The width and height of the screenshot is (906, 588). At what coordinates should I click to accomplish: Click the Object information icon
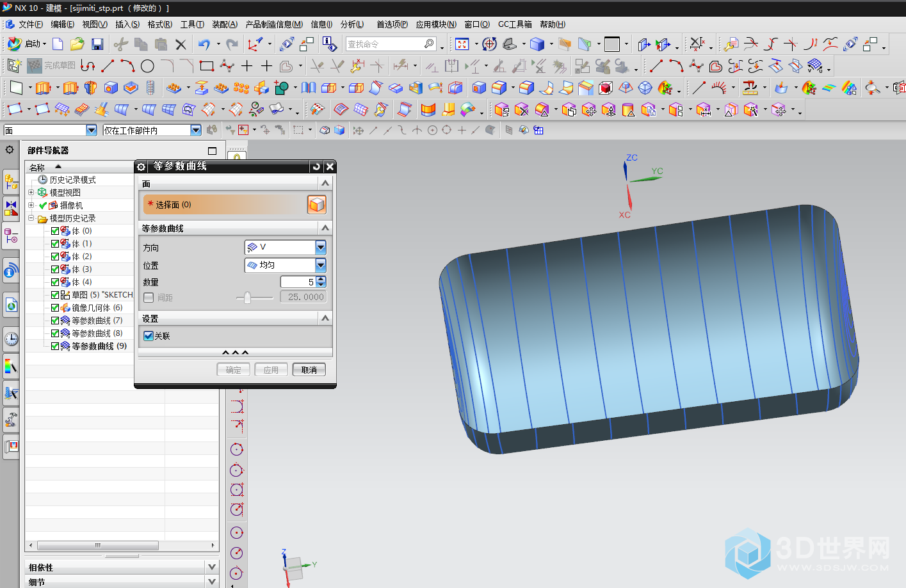point(329,44)
